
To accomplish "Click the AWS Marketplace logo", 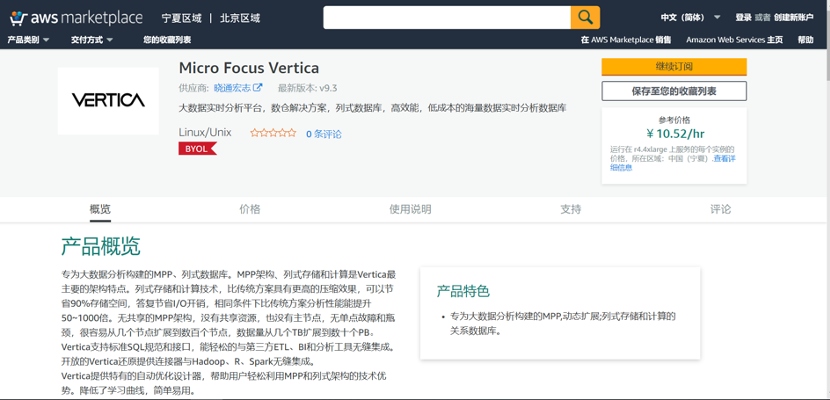I will point(76,18).
